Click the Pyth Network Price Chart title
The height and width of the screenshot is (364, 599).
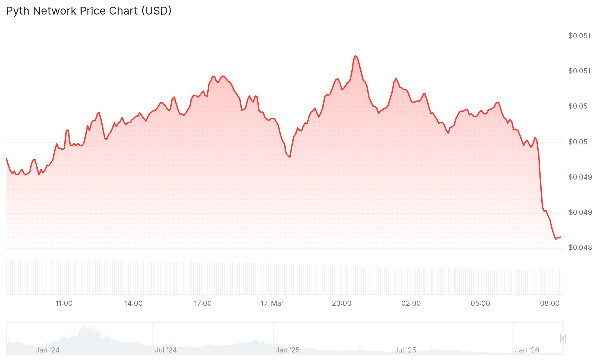[x=89, y=11]
